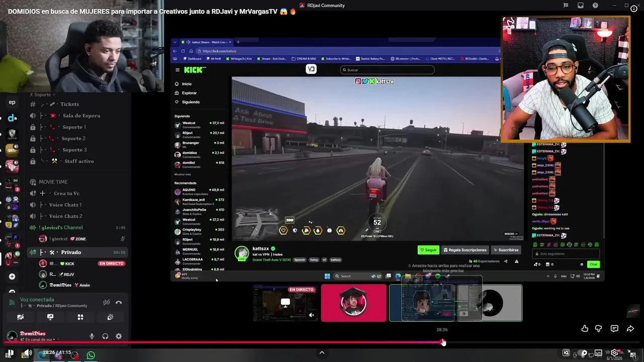The width and height of the screenshot is (644, 362).
Task: Click the Kick logo
Action: [x=194, y=70]
